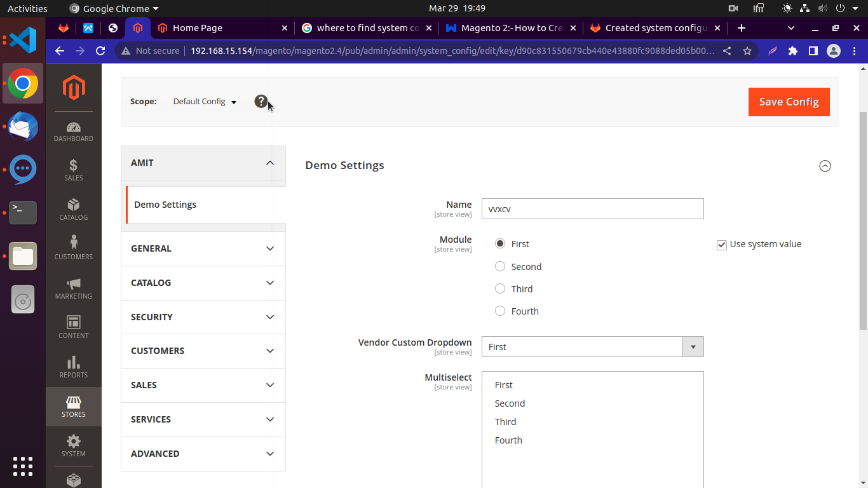Select Demo Settings in the AMIT tab
Screen dimensions: 868x488
(165, 205)
